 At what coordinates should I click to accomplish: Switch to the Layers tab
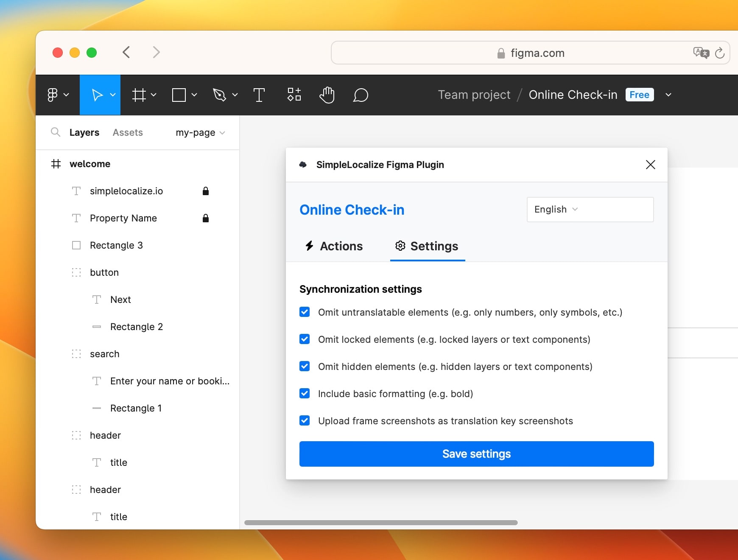pos(84,132)
